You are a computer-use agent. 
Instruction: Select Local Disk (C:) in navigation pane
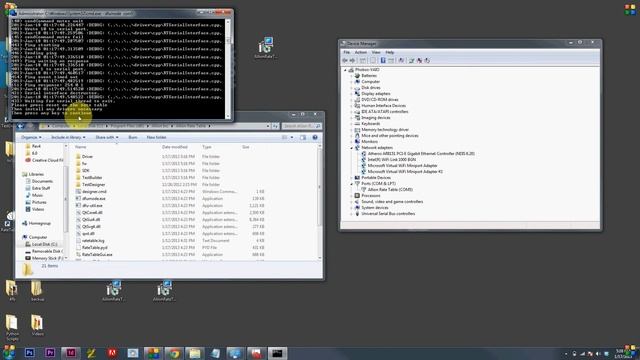pos(44,244)
